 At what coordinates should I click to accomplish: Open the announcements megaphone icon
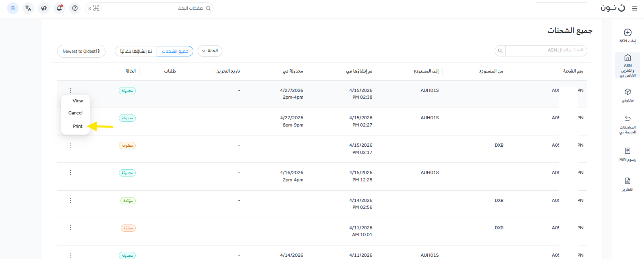(x=44, y=8)
